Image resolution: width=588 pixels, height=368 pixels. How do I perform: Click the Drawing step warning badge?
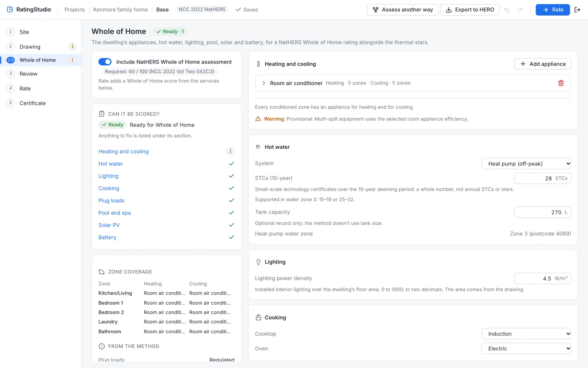pos(72,47)
